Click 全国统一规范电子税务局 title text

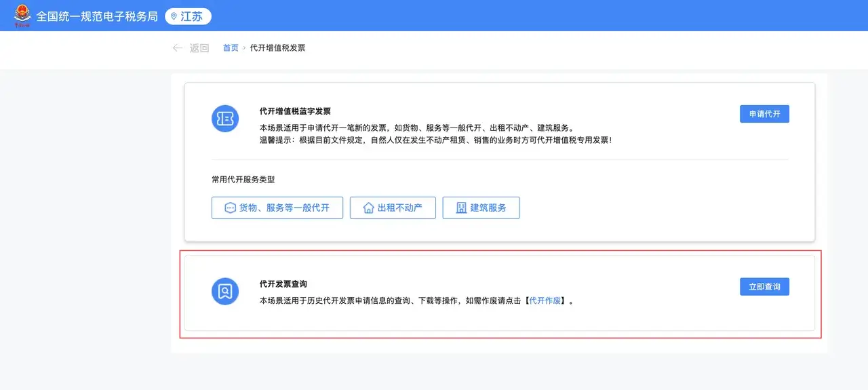pos(97,16)
